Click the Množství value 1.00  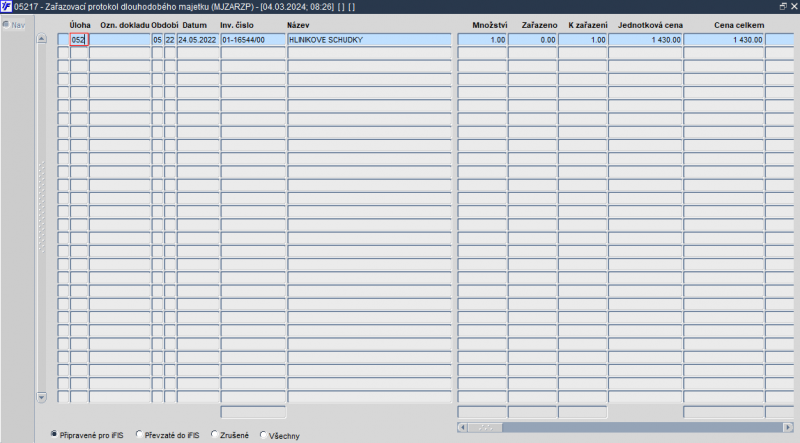coord(482,40)
